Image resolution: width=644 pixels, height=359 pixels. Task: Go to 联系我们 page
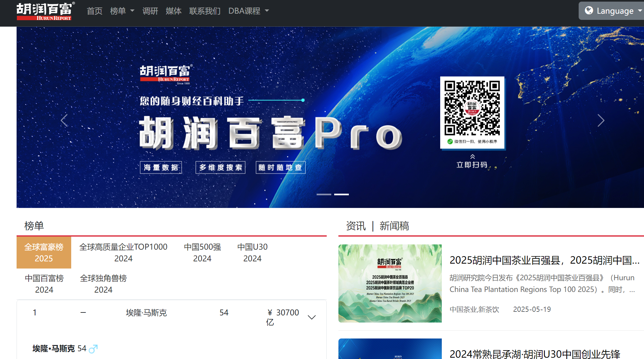(x=205, y=11)
